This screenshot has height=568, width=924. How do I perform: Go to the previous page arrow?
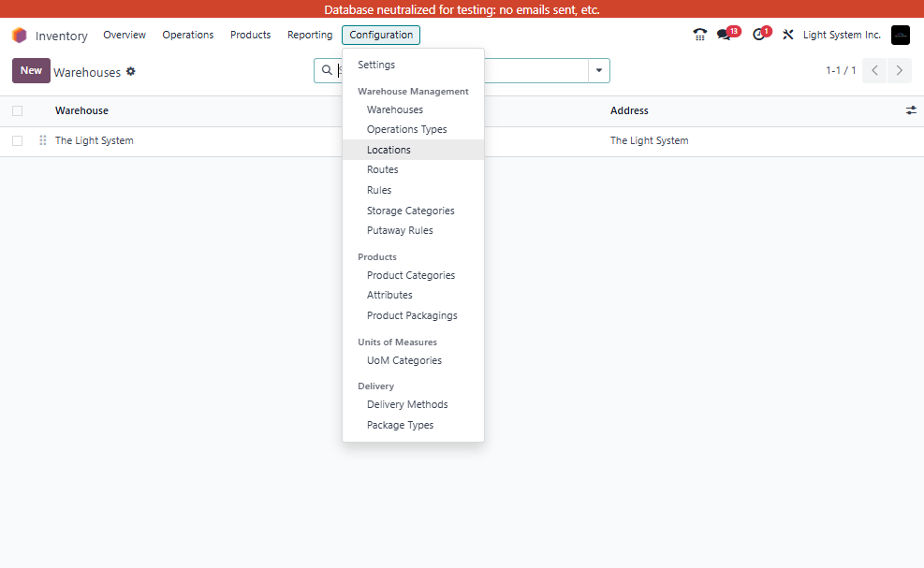click(x=874, y=71)
